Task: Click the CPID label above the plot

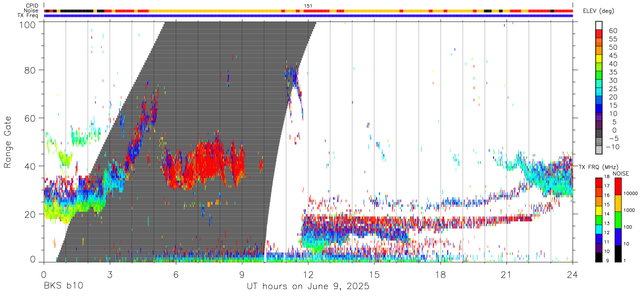Action: pos(31,6)
